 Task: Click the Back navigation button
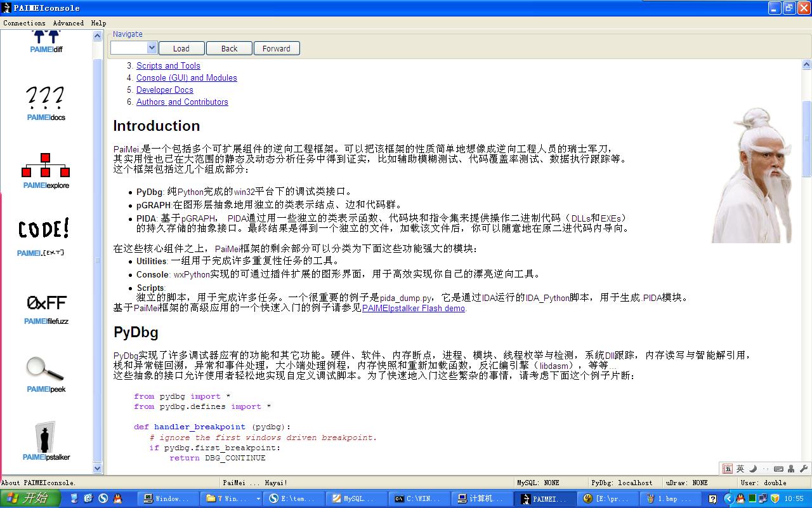[x=230, y=48]
